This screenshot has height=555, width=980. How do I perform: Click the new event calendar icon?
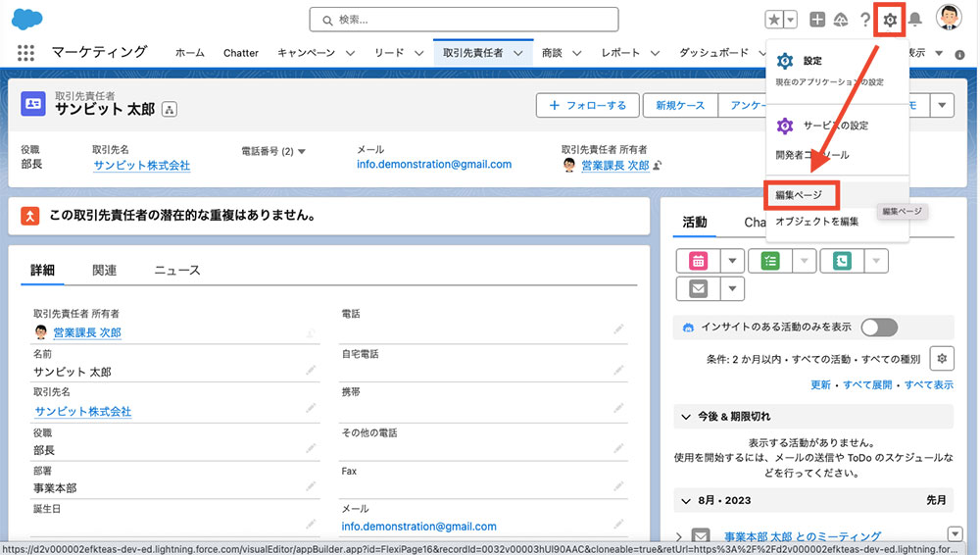coord(698,261)
